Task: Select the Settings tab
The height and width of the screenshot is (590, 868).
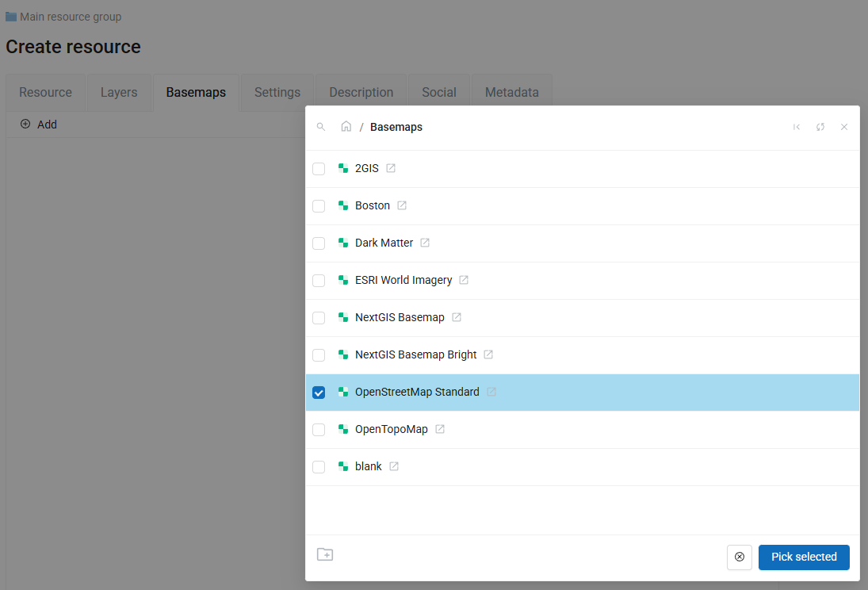Action: (x=277, y=93)
